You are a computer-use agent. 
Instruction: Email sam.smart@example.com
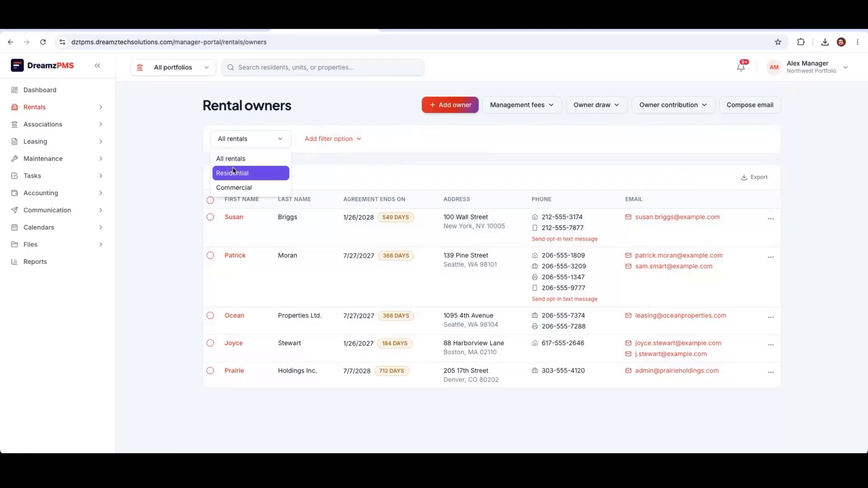click(673, 266)
